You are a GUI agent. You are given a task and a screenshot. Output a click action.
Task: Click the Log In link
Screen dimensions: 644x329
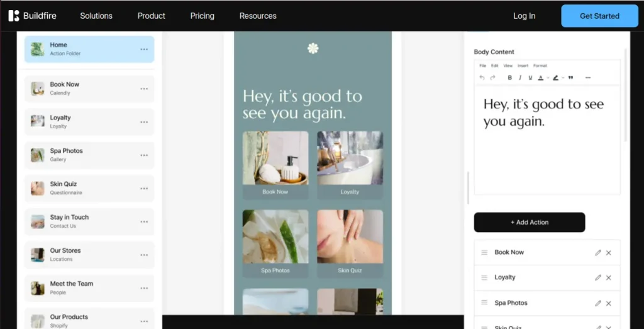tap(524, 16)
